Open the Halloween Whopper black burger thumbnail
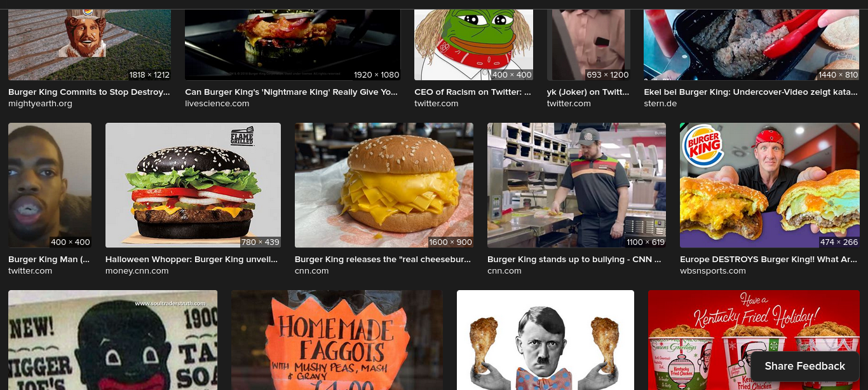Image resolution: width=868 pixels, height=390 pixels. coord(193,185)
